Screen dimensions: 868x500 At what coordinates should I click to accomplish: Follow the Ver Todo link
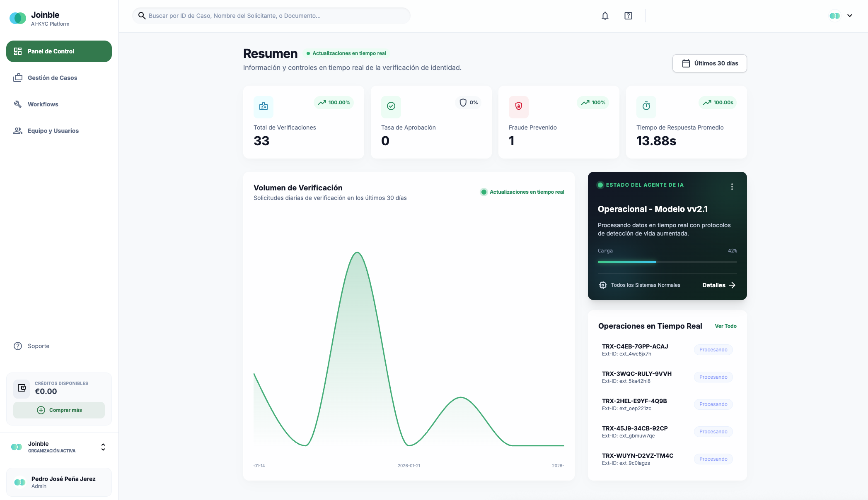(x=725, y=326)
